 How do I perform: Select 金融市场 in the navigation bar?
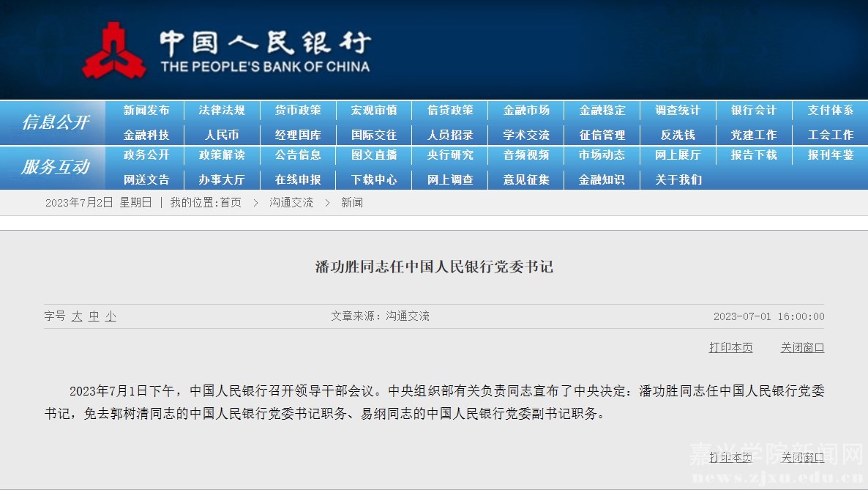click(x=526, y=111)
